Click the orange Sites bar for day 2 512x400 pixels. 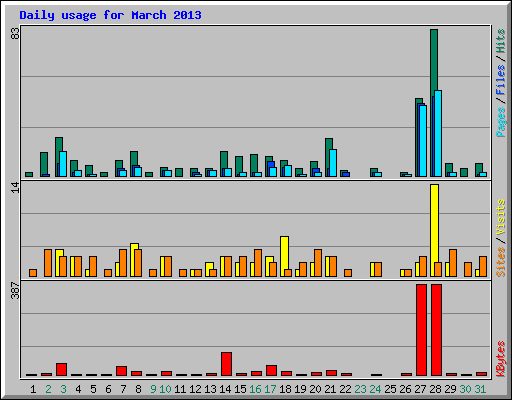pos(48,263)
